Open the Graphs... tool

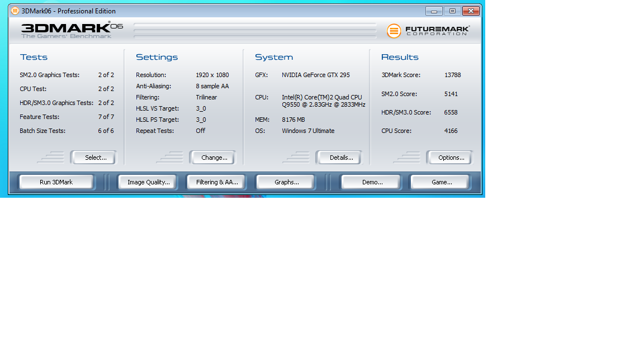click(286, 182)
